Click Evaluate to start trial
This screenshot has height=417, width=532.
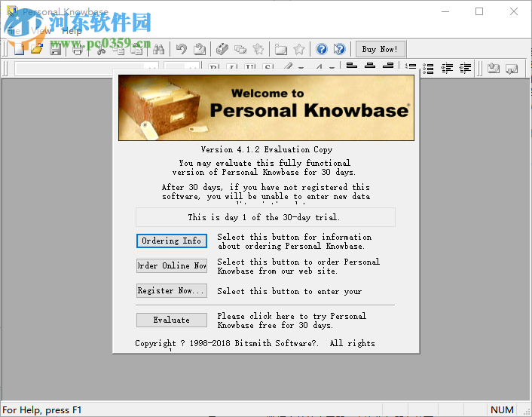click(x=172, y=320)
